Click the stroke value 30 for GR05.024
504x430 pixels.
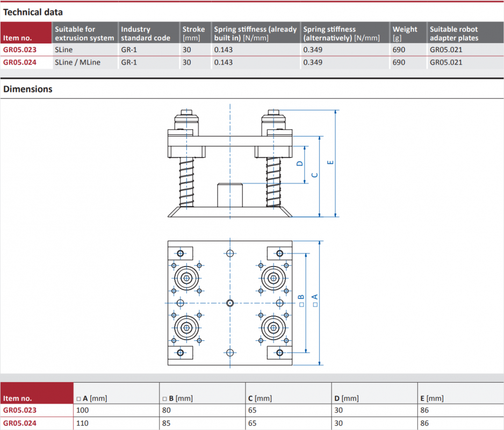point(187,62)
